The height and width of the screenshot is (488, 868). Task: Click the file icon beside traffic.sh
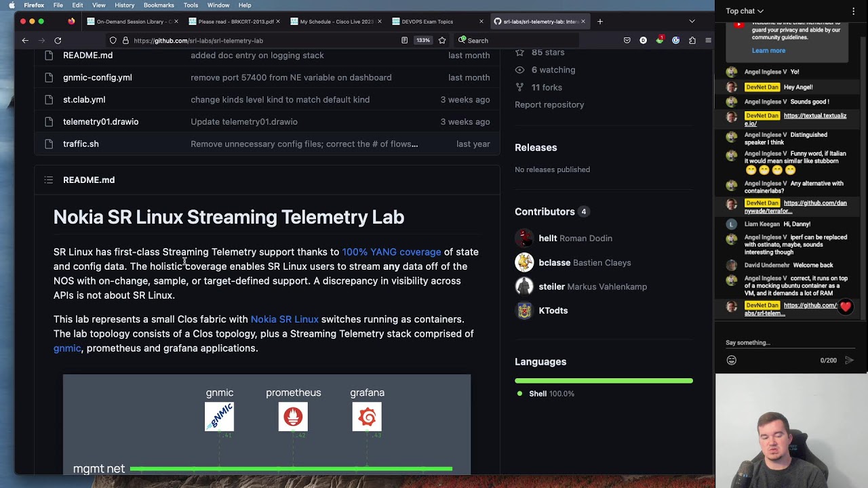(49, 144)
